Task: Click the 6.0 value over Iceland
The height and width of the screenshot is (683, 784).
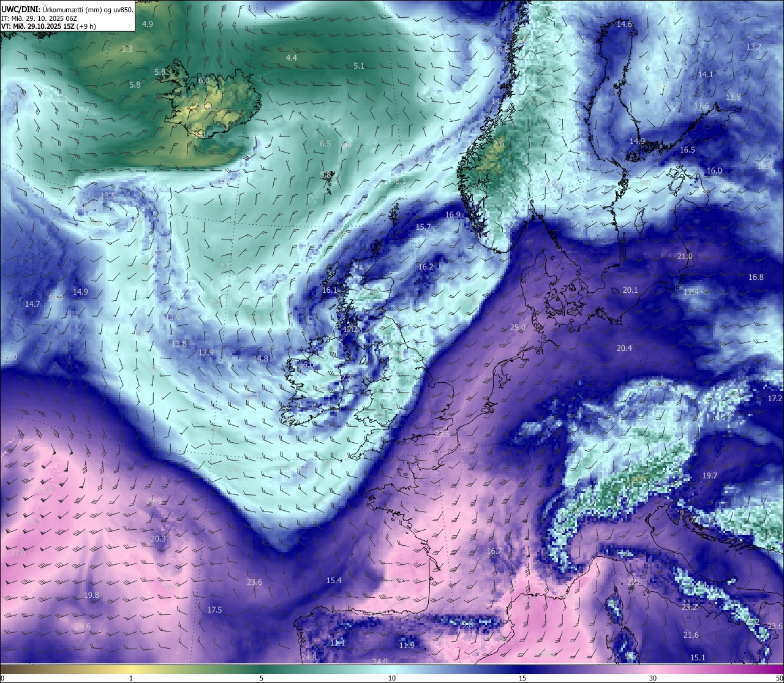Action: click(x=204, y=80)
